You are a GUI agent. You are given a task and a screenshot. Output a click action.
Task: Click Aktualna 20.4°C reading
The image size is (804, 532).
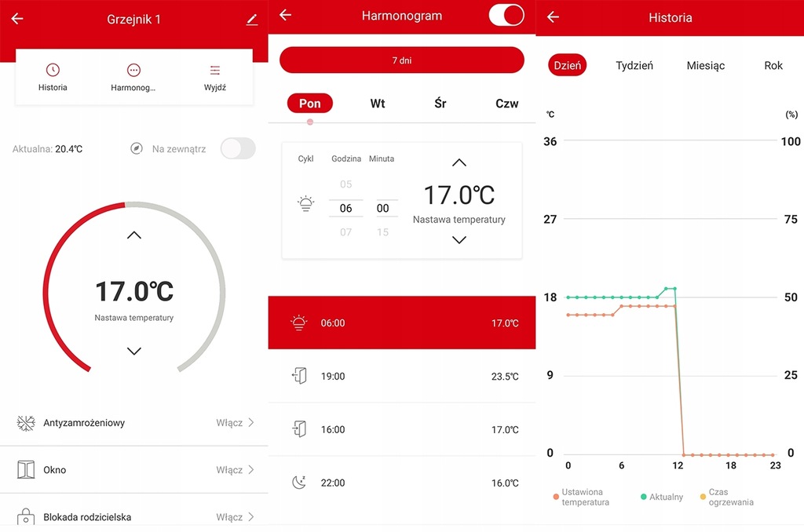(x=47, y=149)
